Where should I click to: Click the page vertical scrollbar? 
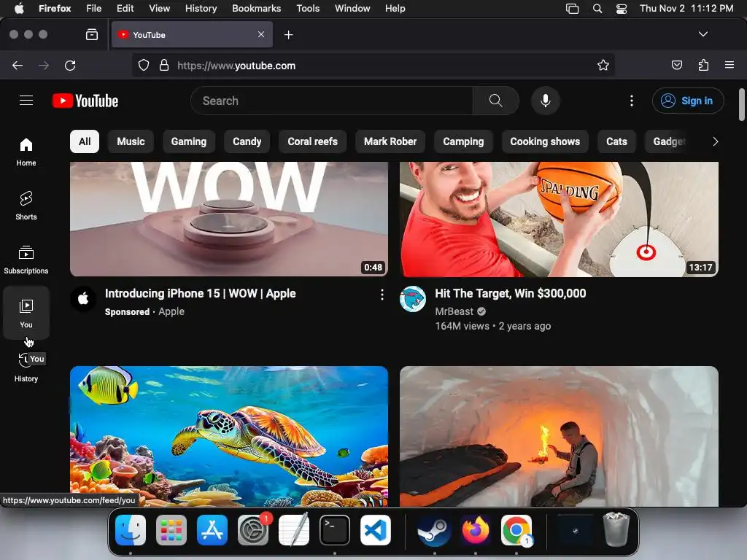coord(741,105)
